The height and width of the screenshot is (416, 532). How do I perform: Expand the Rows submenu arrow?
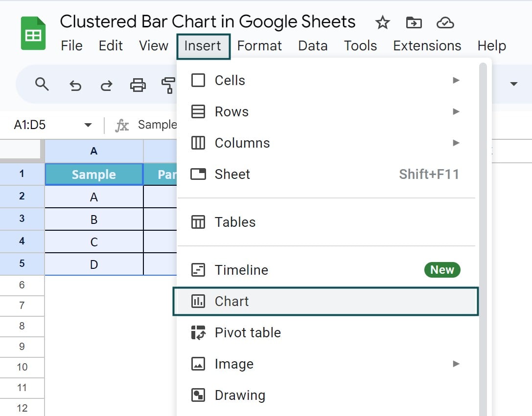pos(456,111)
